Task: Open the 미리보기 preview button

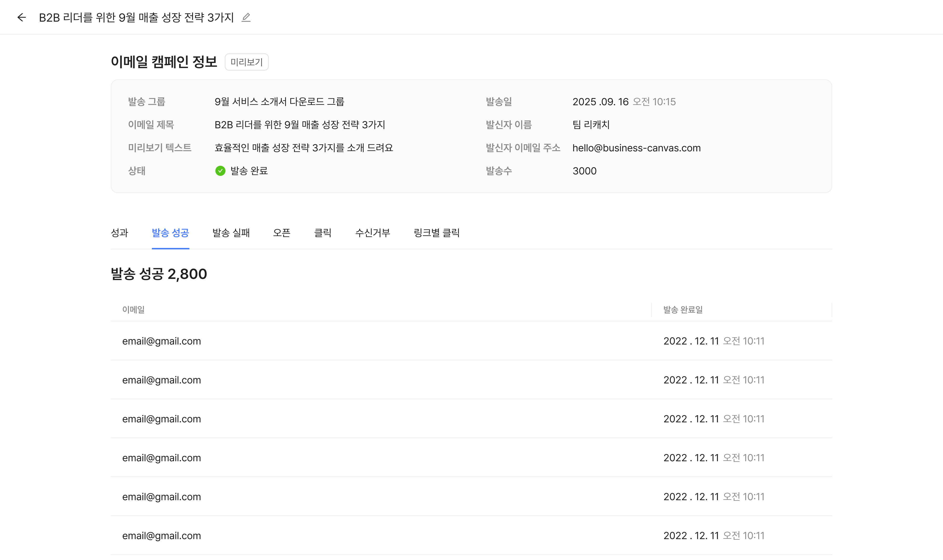Action: [x=246, y=62]
